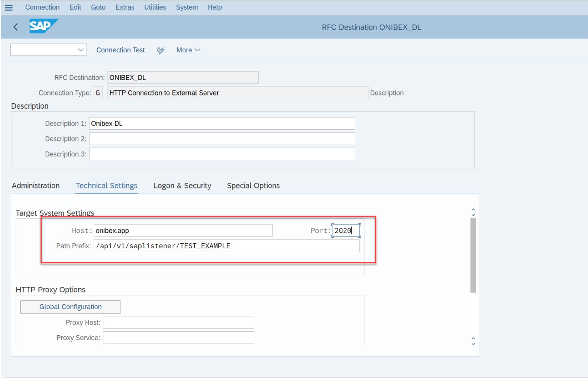Expand the transaction command field dropdown
This screenshot has width=588, height=379.
[81, 50]
